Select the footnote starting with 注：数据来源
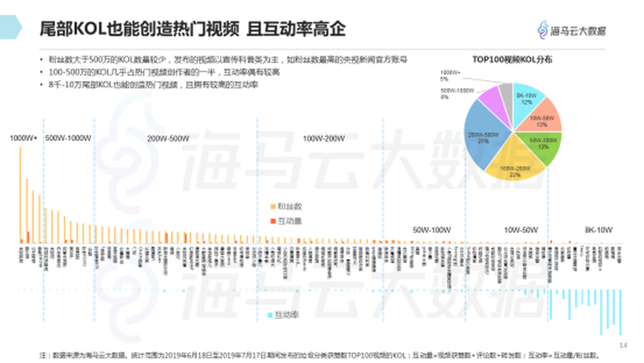The height and width of the screenshot is (363, 644). [319, 355]
